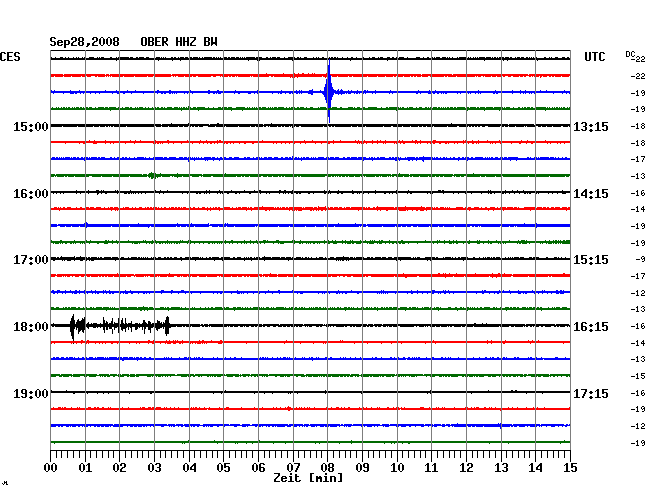
Task: Click minute label 08 on time axis
Action: pos(327,467)
